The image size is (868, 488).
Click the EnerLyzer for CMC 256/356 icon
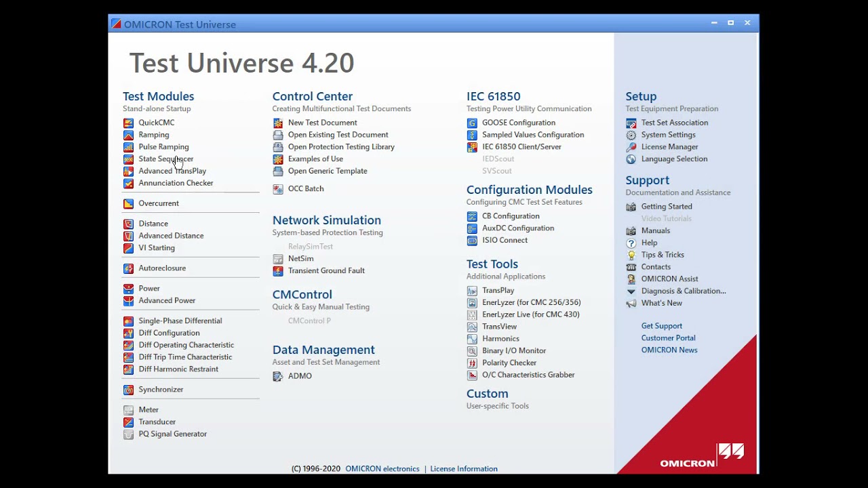pyautogui.click(x=472, y=303)
